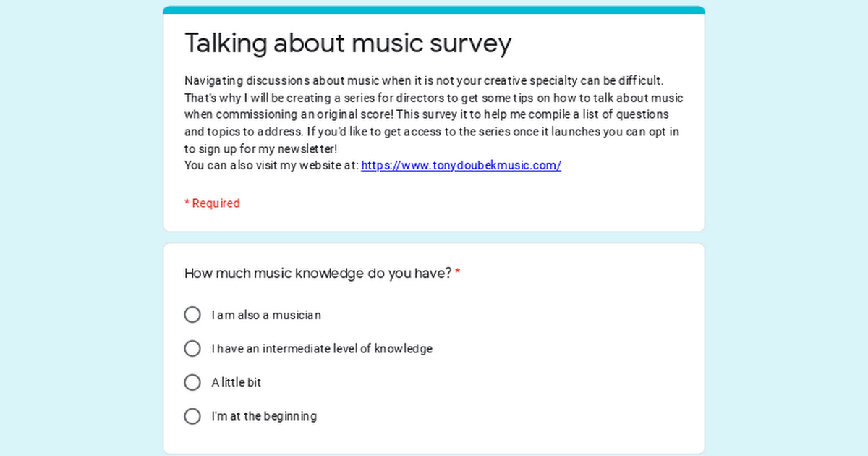Viewport: 868px width, 456px height.
Task: Click the 'How much music knowledge do you have?' question
Action: coord(318,274)
